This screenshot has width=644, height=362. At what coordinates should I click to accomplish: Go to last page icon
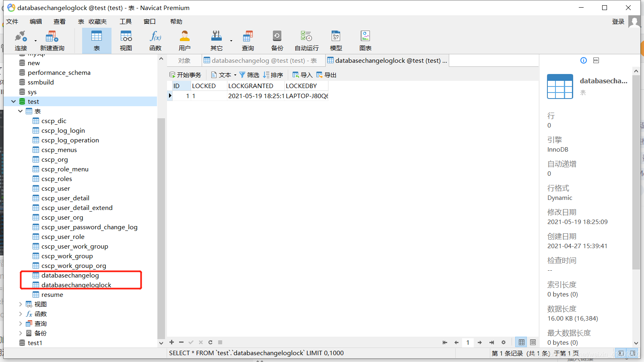(x=491, y=342)
